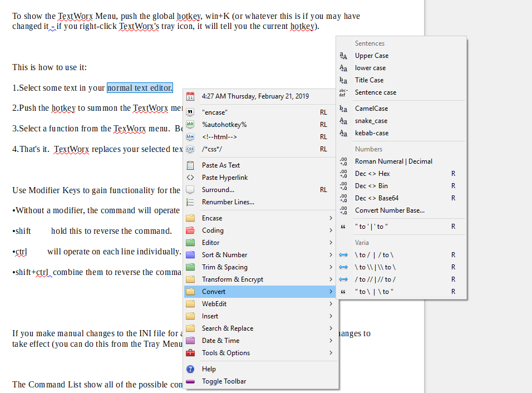532x393 pixels.
Task: Click the highlighted text "normal text editor."
Action: [x=140, y=88]
